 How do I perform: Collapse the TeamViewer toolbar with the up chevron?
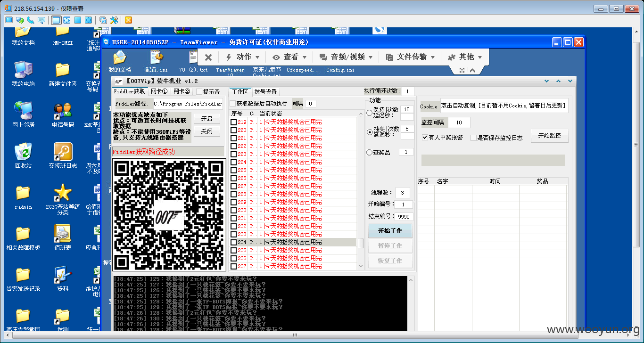click(x=472, y=70)
